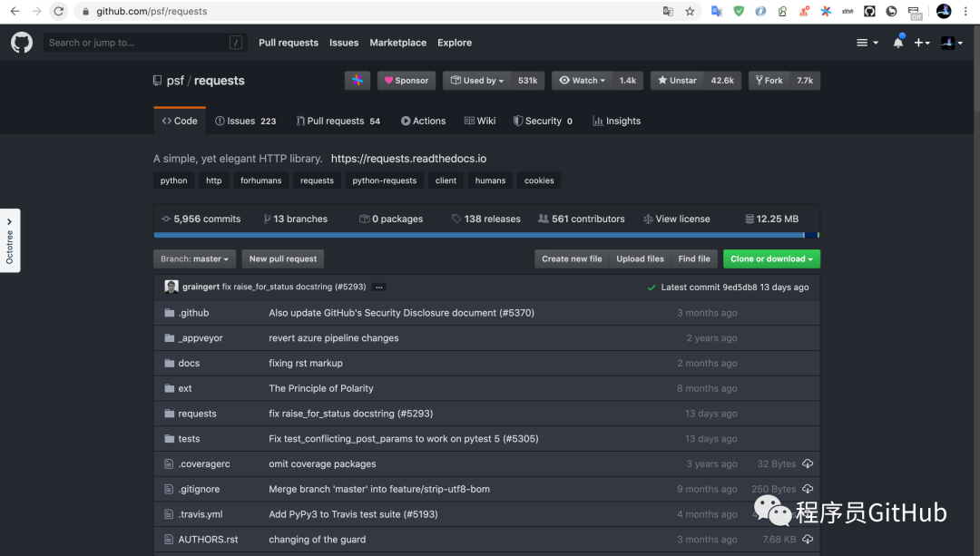Open the Branch: master dropdown
This screenshot has width=980, height=556.
[x=194, y=258]
